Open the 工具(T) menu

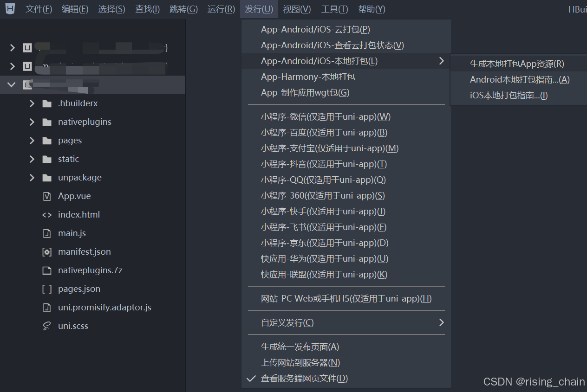(334, 9)
